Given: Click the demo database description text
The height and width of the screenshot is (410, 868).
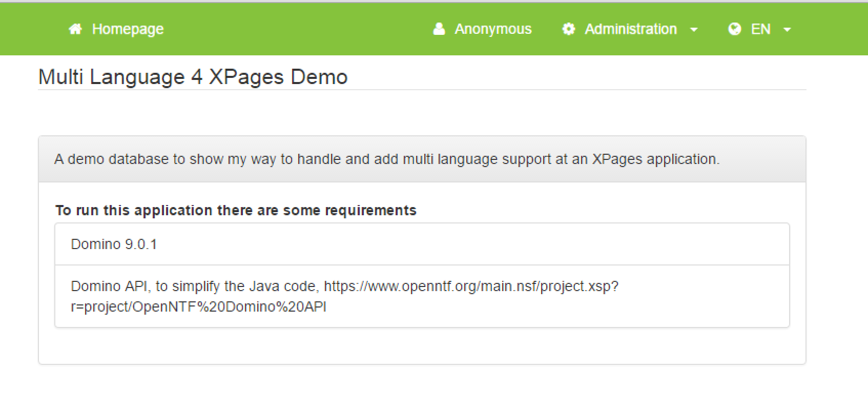Looking at the screenshot, I should tap(387, 159).
